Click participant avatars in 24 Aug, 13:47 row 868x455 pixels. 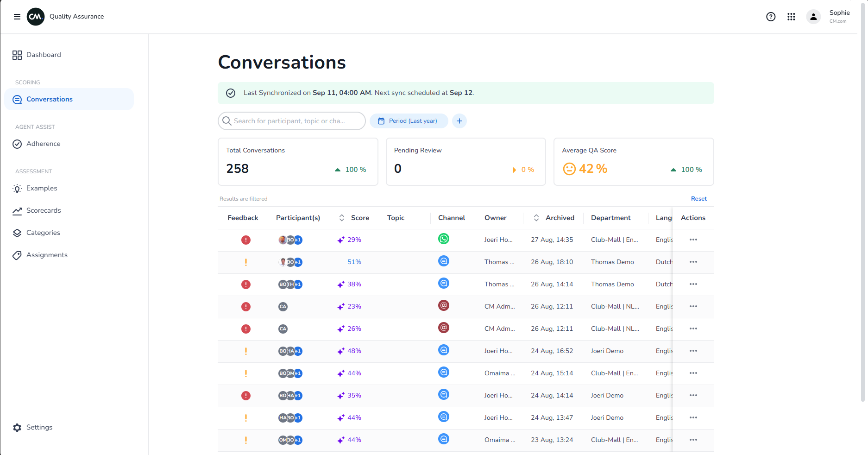click(290, 418)
